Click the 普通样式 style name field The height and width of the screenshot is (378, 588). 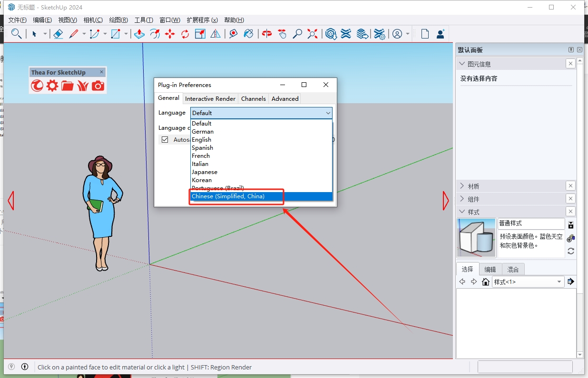[531, 223]
